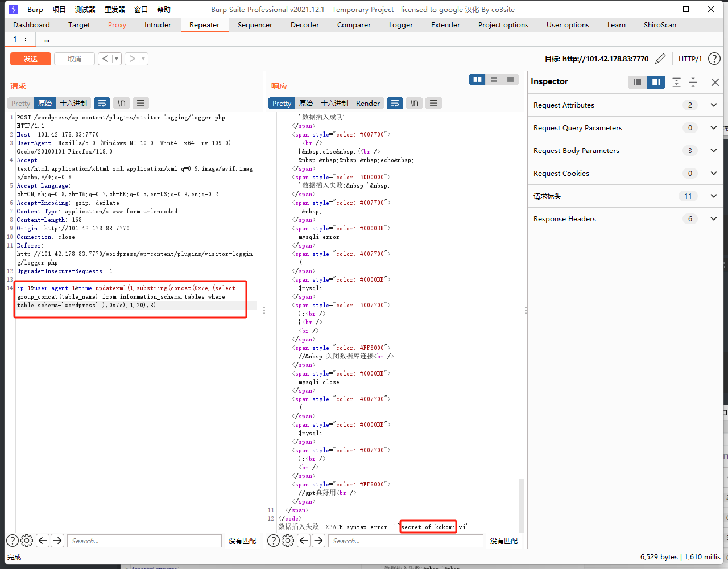Image resolution: width=728 pixels, height=569 pixels.
Task: Toggle request non-printable \n characters
Action: (121, 103)
